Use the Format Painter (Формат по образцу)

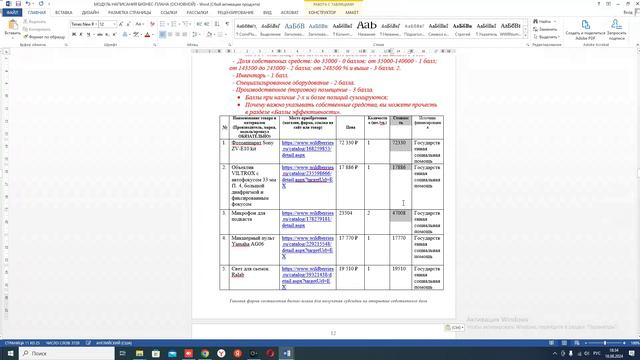tap(44, 37)
